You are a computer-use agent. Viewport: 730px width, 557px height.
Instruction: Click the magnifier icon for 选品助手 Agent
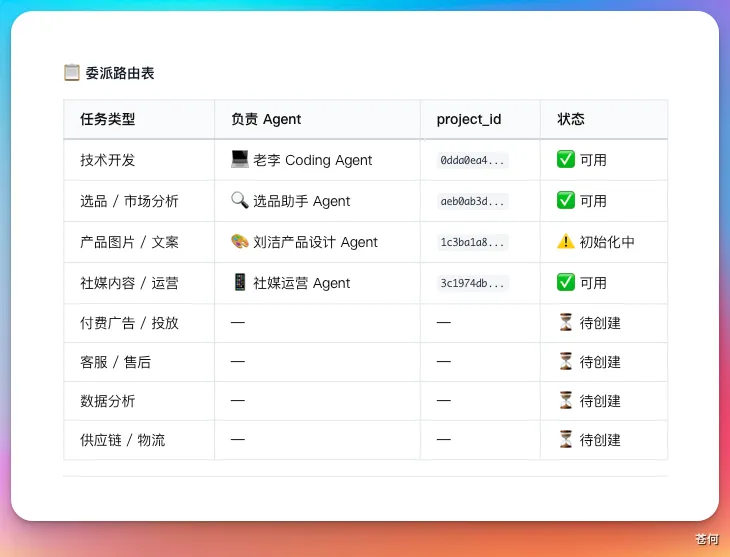[x=239, y=200]
